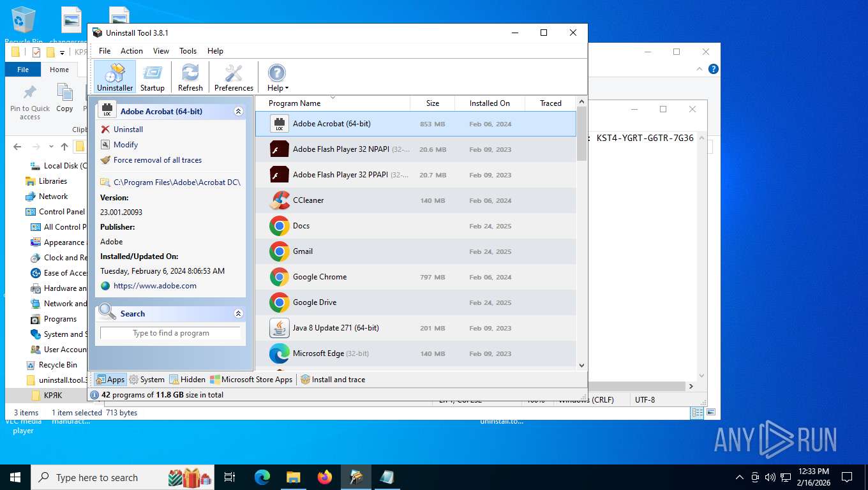
Task: Open Preferences from the toolbar
Action: (x=234, y=77)
